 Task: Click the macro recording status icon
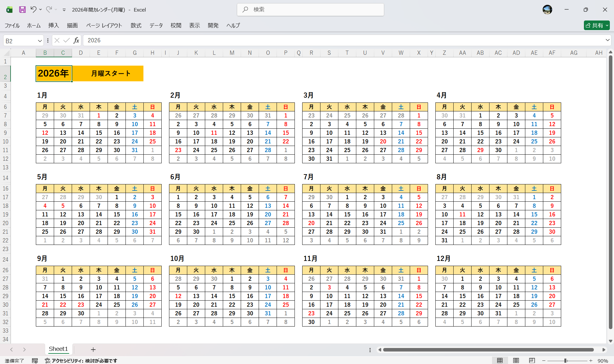point(35,361)
